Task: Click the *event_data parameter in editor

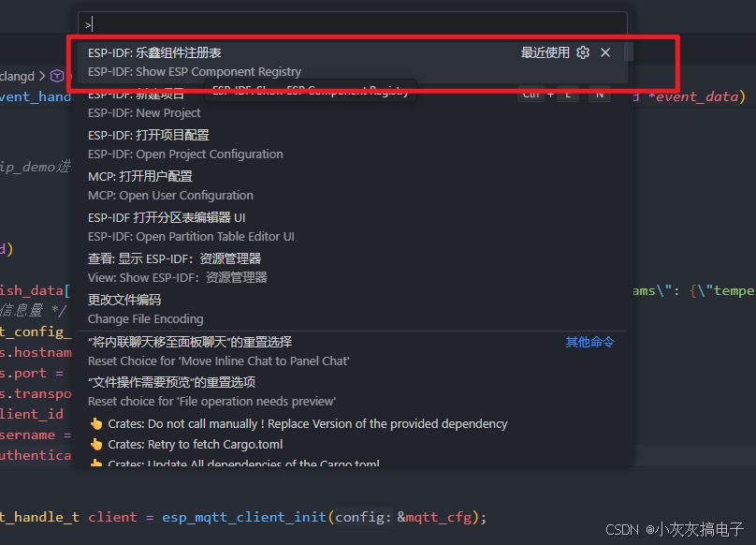Action: pyautogui.click(x=692, y=96)
